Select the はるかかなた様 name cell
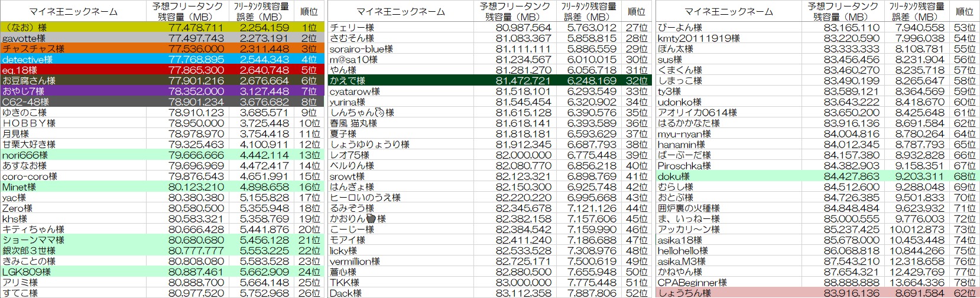 728,123
